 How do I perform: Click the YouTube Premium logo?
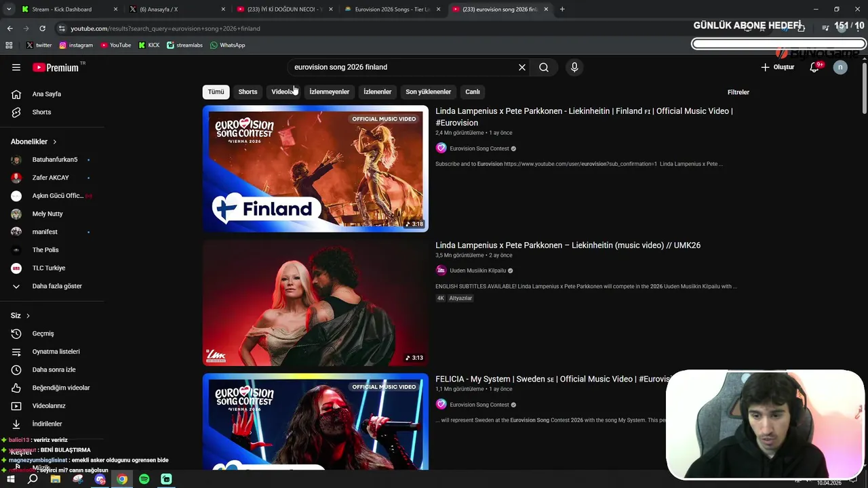pos(56,67)
